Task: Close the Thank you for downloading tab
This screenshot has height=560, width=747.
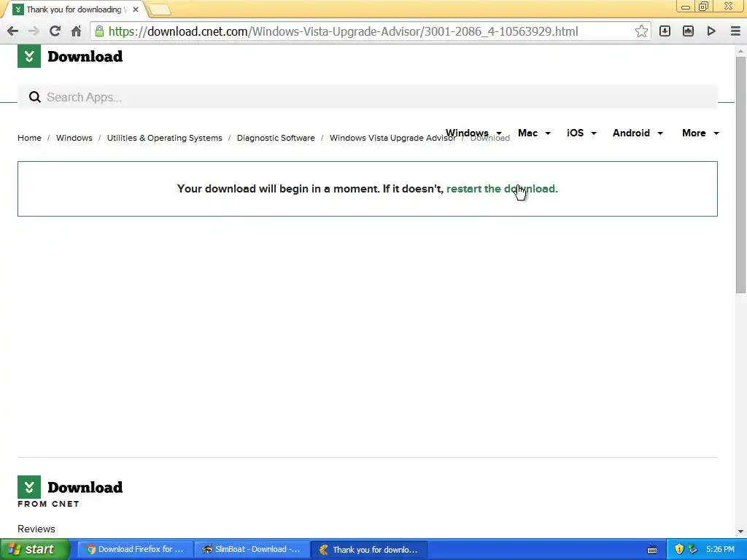Action: coord(135,9)
